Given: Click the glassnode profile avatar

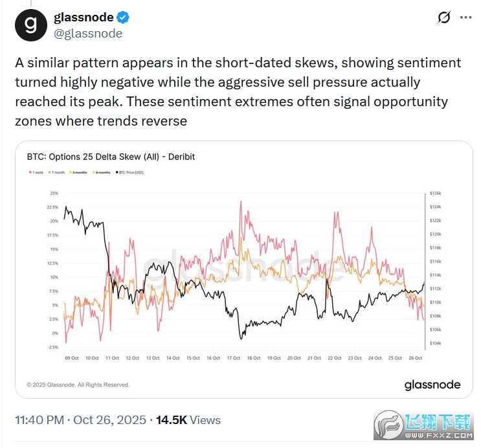Looking at the screenshot, I should pos(30,25).
